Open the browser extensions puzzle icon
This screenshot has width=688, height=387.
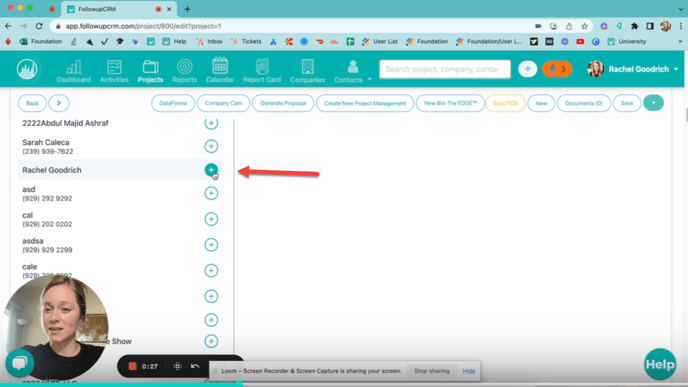(634, 26)
